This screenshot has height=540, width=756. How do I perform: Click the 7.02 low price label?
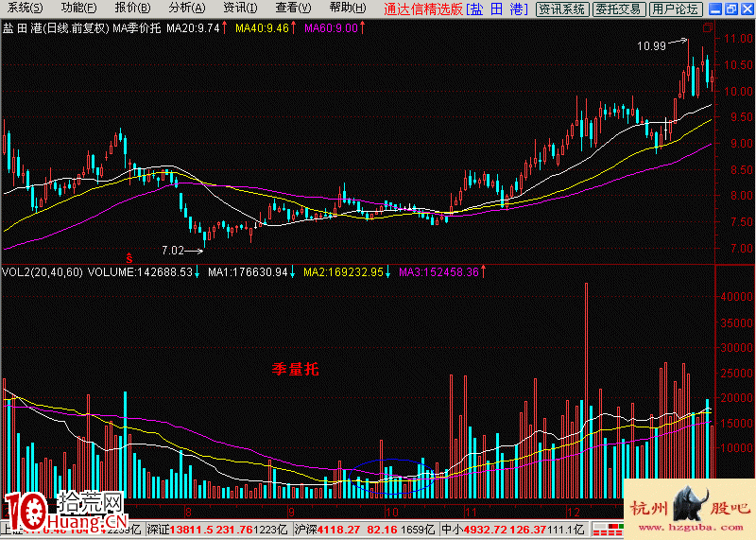point(173,250)
